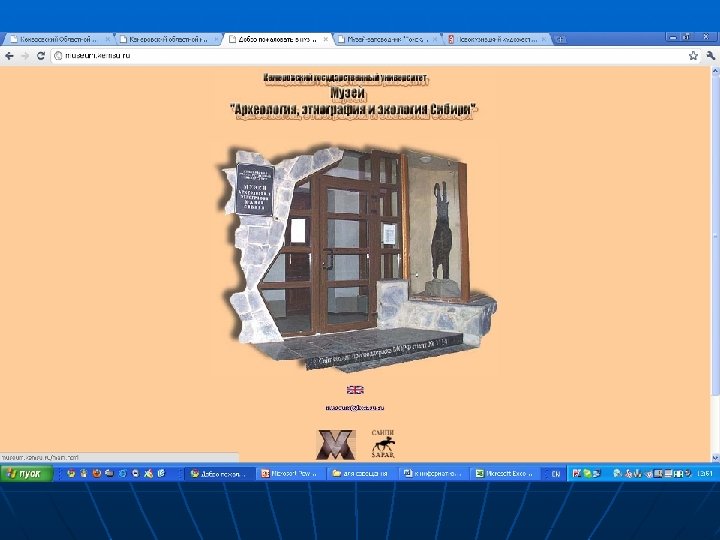Reload the museum page

[x=41, y=56]
